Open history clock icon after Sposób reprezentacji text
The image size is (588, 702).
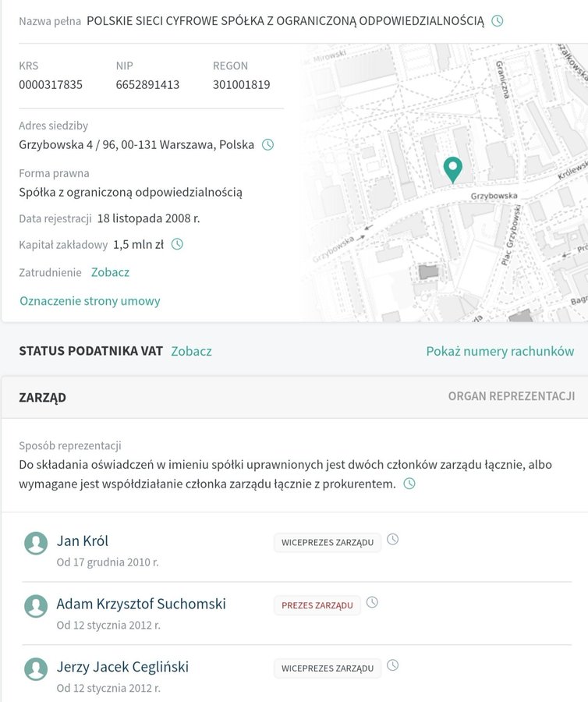409,484
